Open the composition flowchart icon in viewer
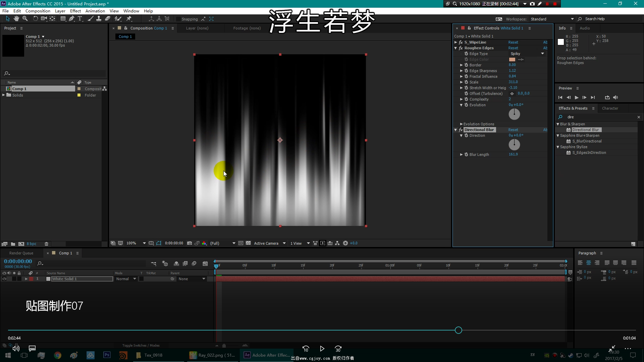 [x=337, y=243]
